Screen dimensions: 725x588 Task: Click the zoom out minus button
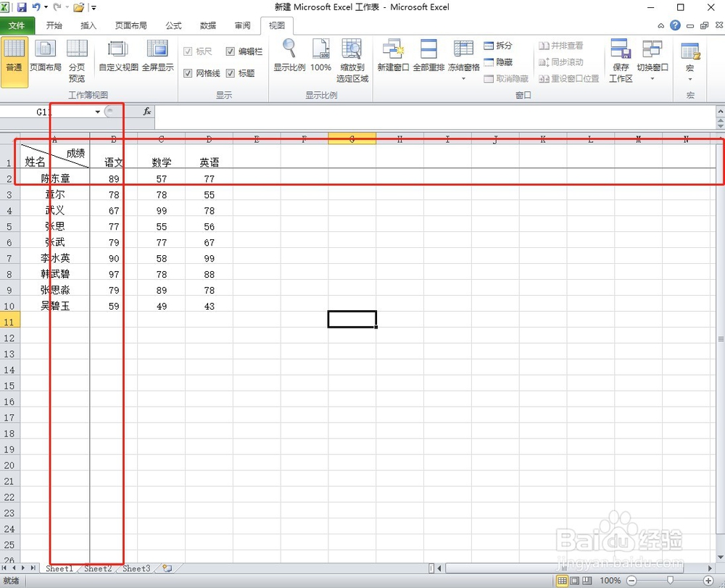(631, 581)
